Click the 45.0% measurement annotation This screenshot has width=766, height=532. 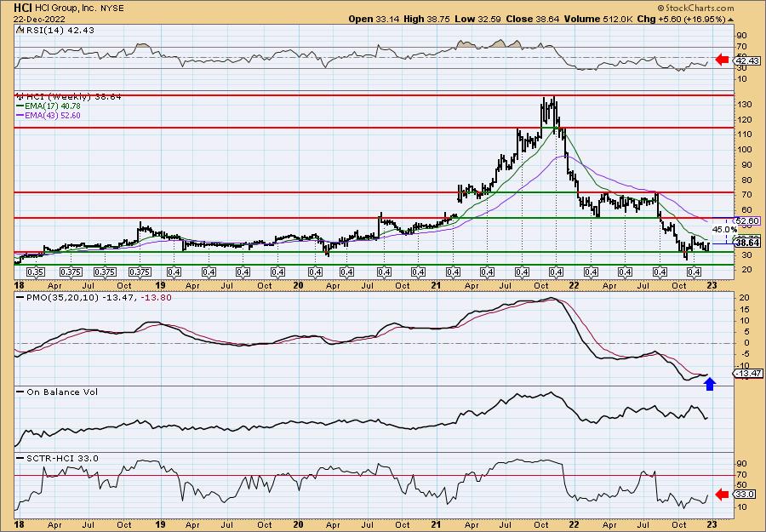click(724, 230)
